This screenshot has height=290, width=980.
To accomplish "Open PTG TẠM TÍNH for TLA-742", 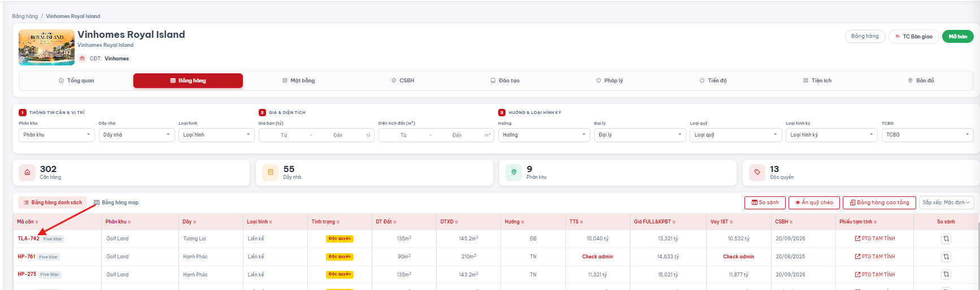I will coord(875,239).
